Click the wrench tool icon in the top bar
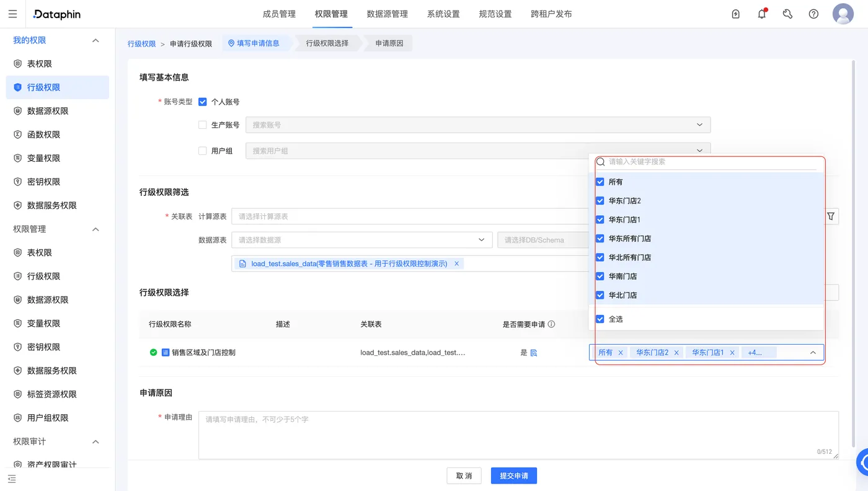868x491 pixels. click(x=788, y=14)
